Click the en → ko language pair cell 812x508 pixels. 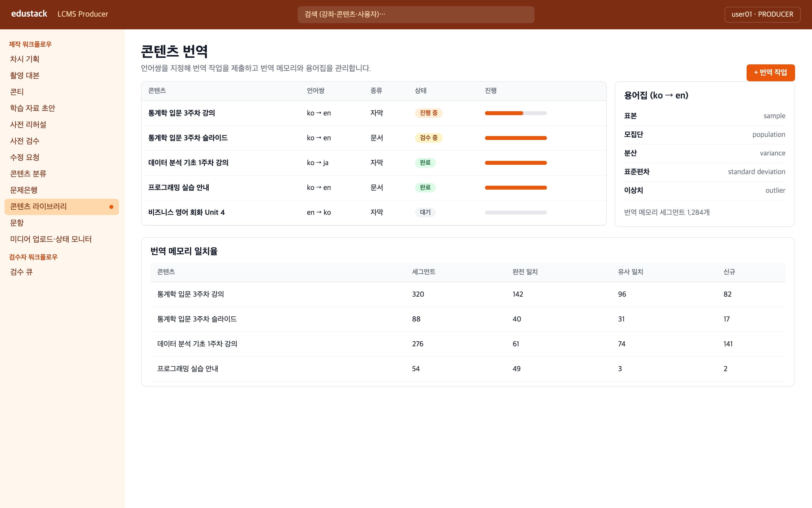pyautogui.click(x=319, y=212)
